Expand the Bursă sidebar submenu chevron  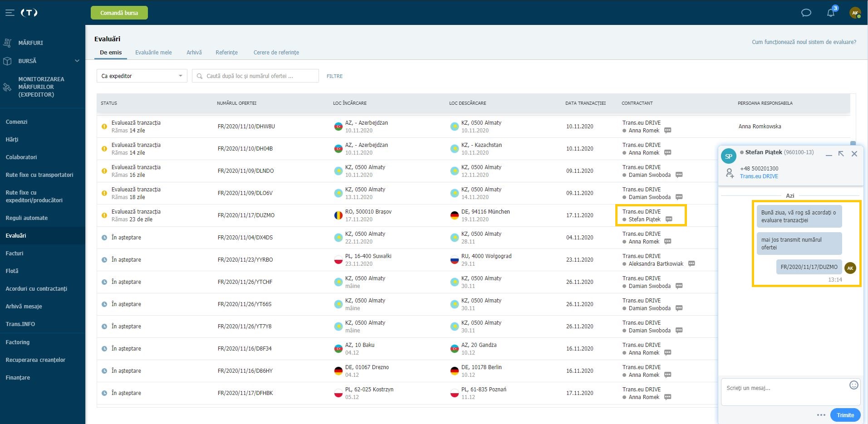77,61
